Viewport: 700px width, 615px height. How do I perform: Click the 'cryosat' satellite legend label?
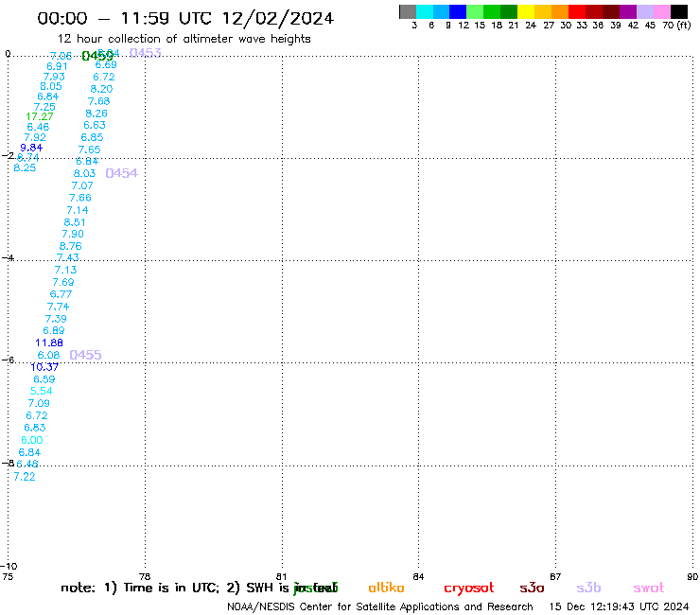click(469, 589)
